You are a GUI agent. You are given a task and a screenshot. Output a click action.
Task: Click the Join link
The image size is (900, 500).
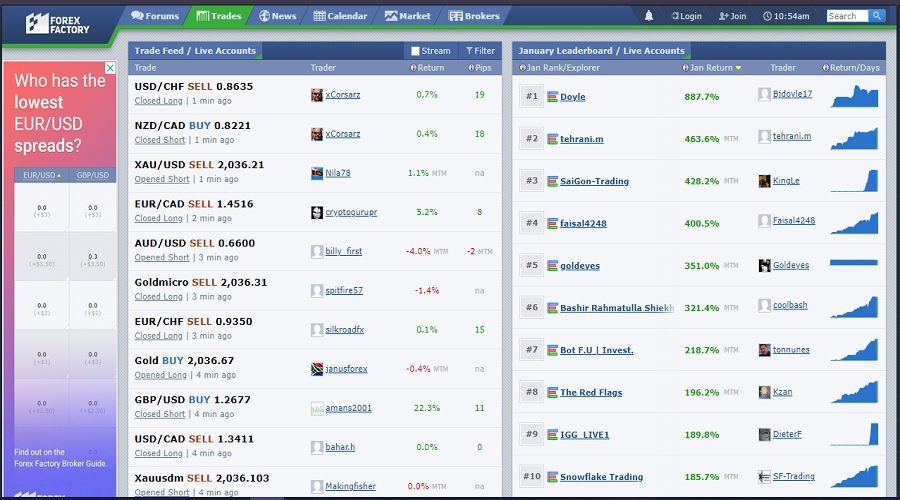732,16
